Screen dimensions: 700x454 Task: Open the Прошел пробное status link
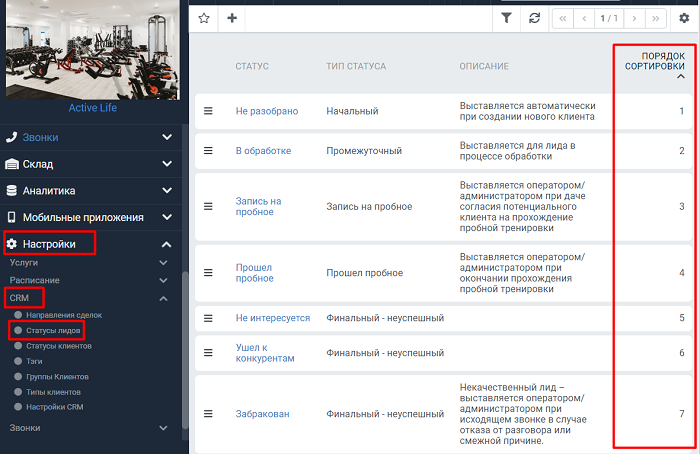(254, 273)
